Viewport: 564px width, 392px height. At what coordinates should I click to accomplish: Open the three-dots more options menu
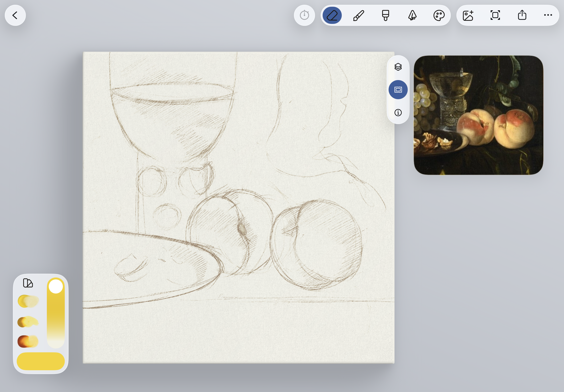coord(548,15)
